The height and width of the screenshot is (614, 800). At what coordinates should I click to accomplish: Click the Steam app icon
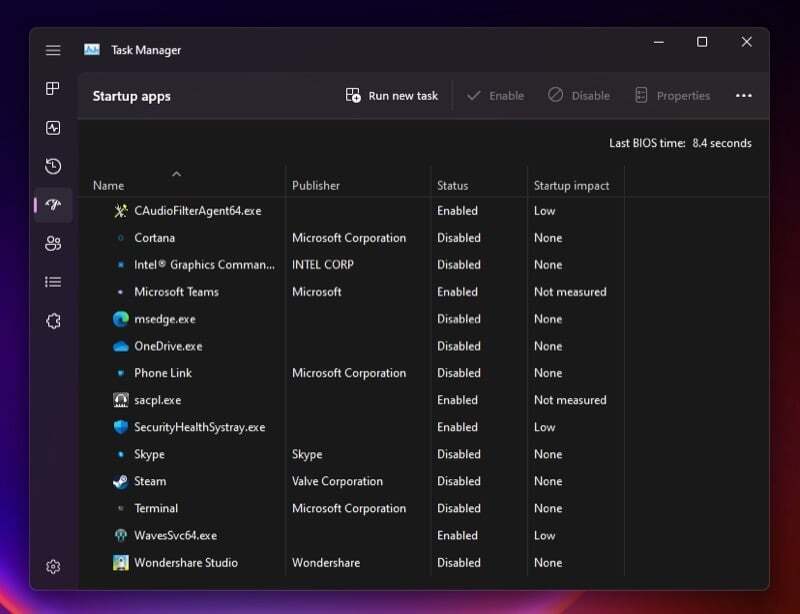point(120,481)
